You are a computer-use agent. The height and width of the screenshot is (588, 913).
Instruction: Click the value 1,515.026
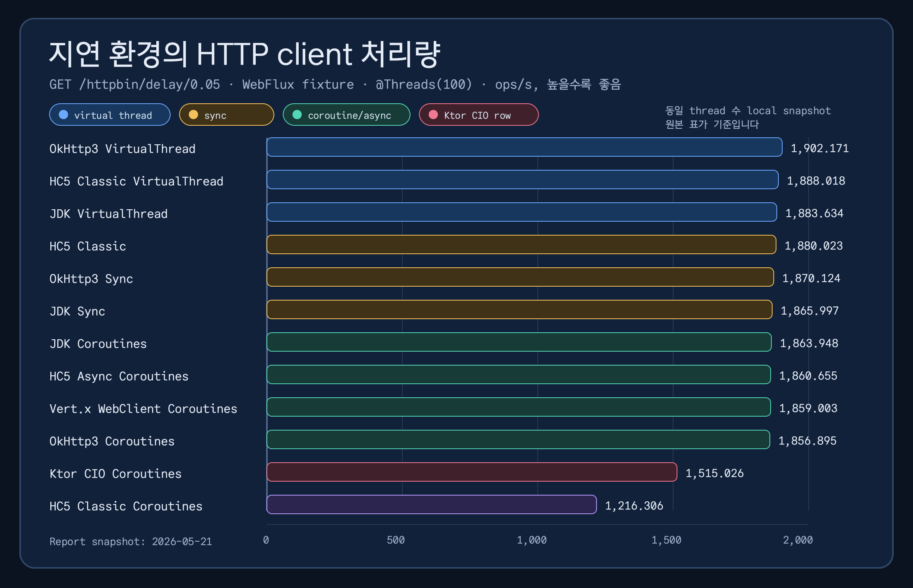click(x=715, y=473)
